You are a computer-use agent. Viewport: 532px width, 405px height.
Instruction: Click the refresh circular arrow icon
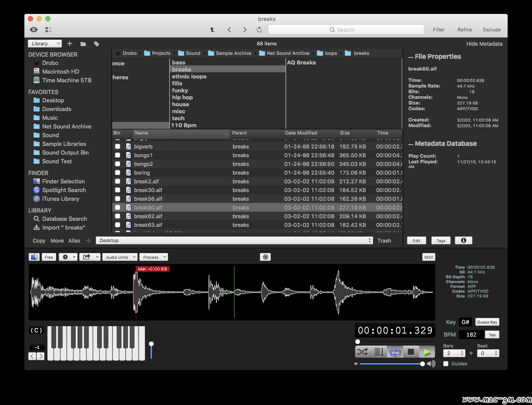(x=259, y=30)
